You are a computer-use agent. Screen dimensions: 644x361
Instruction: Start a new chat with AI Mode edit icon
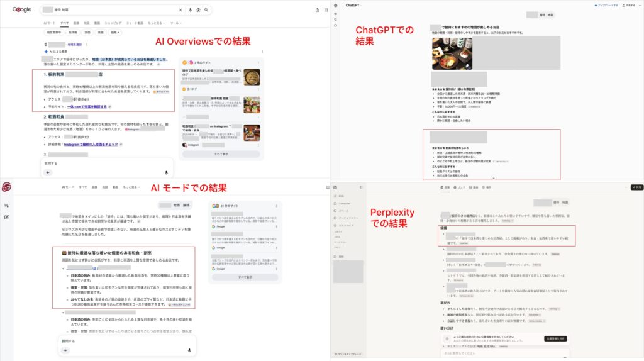6,217
